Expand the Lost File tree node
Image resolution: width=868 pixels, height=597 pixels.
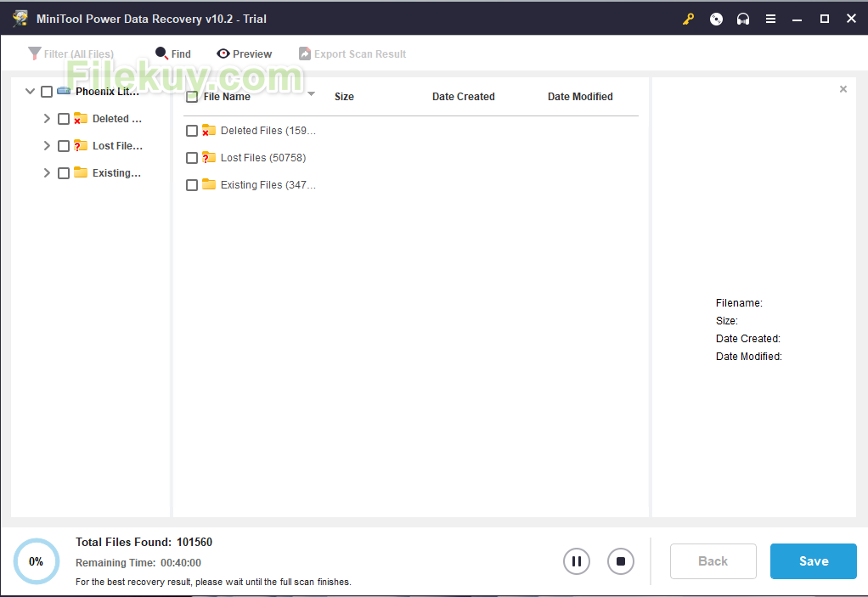47,145
